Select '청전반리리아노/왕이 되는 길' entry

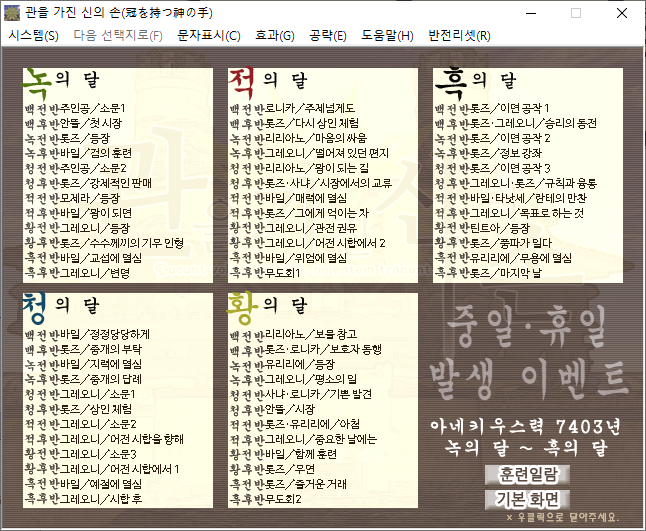(299, 168)
